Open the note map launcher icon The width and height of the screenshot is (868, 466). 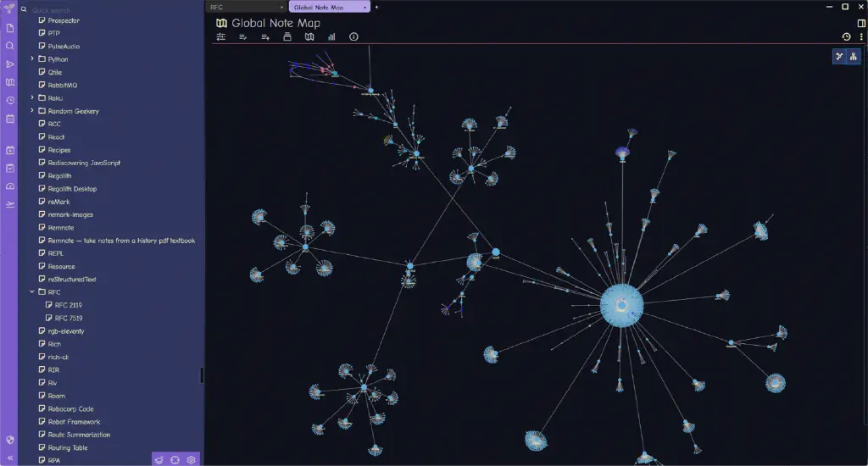pyautogui.click(x=10, y=82)
